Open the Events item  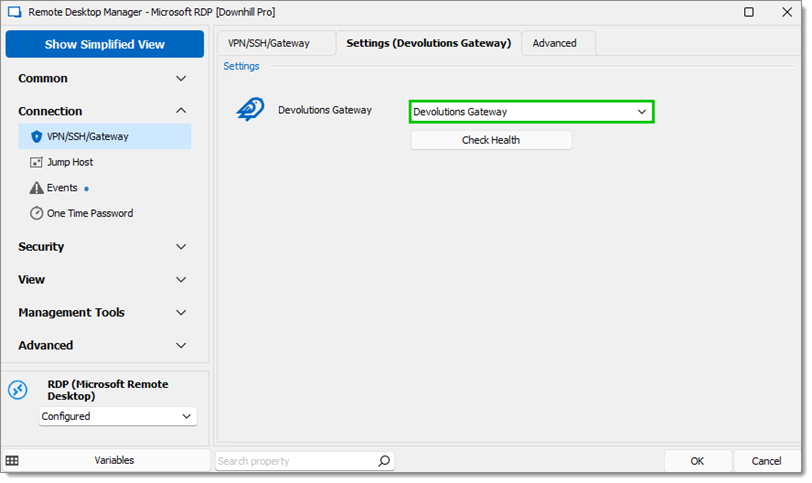tap(62, 188)
